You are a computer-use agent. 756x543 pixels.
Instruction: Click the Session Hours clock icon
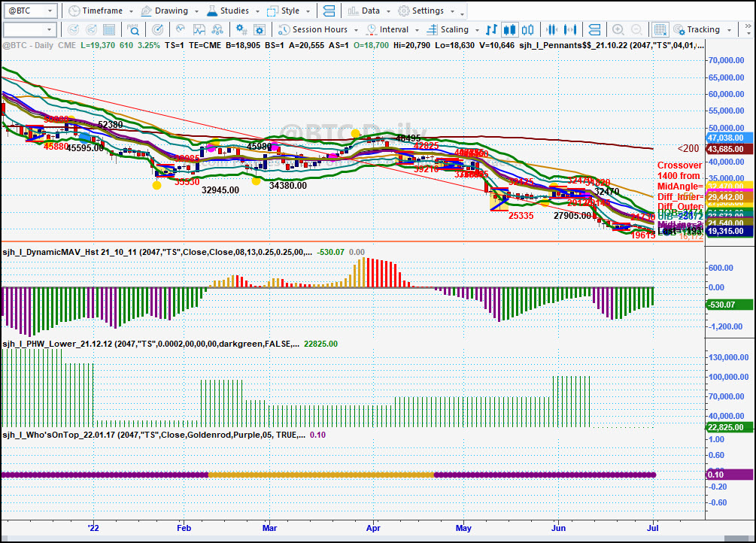284,30
